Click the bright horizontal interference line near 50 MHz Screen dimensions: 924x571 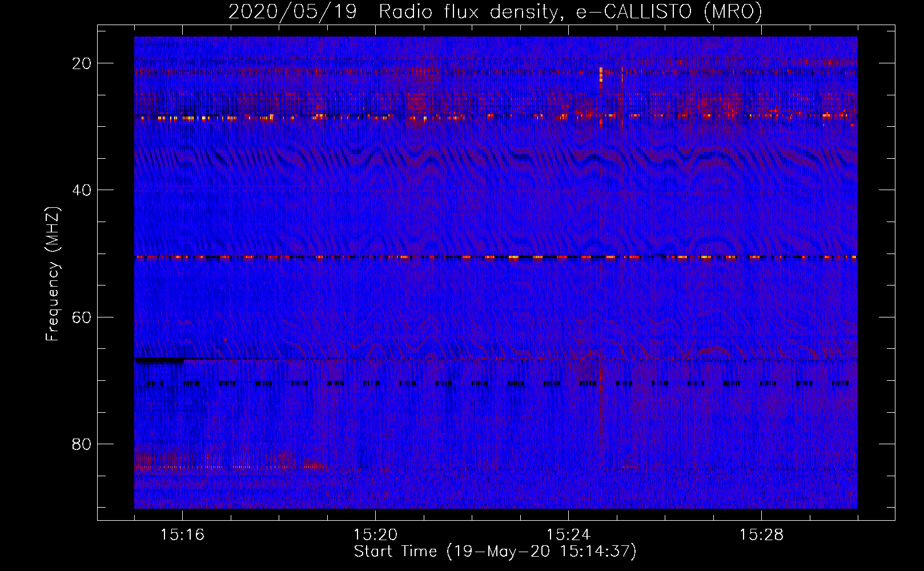pyautogui.click(x=496, y=257)
